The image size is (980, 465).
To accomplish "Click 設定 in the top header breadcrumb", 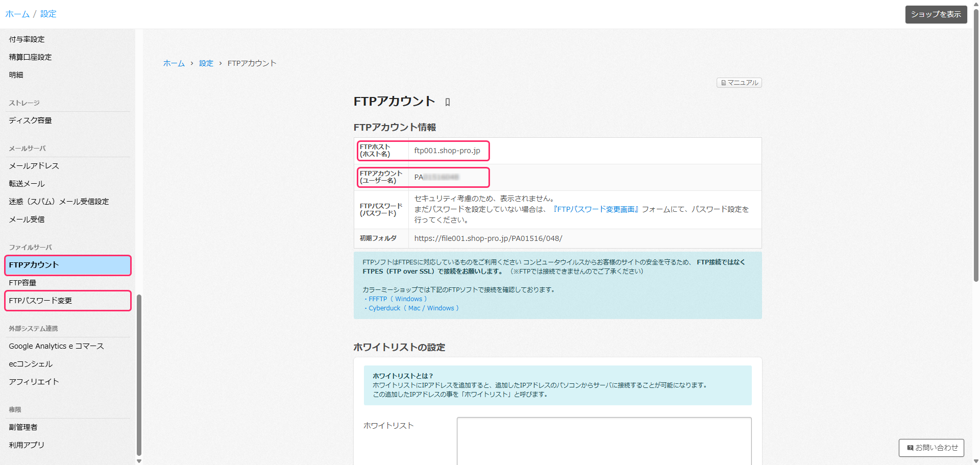I will (x=48, y=14).
